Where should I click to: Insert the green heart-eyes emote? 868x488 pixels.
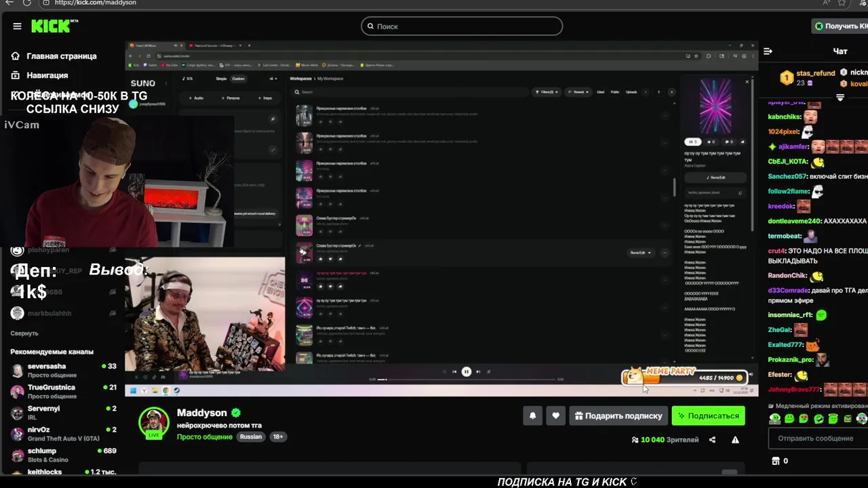click(804, 419)
